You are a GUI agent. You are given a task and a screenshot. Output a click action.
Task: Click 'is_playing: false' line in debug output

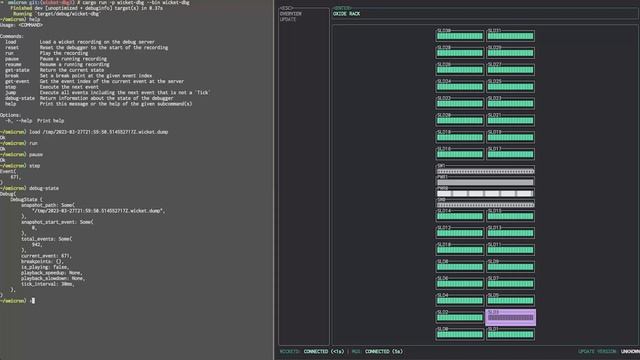click(45, 267)
